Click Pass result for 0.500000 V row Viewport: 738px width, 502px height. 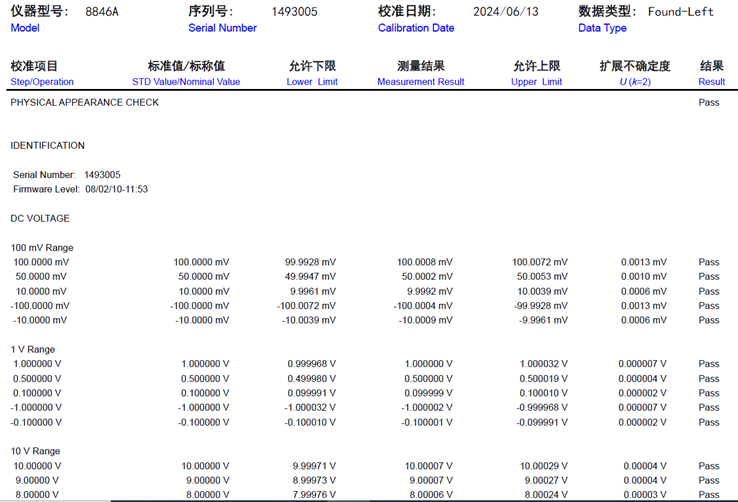click(x=709, y=379)
